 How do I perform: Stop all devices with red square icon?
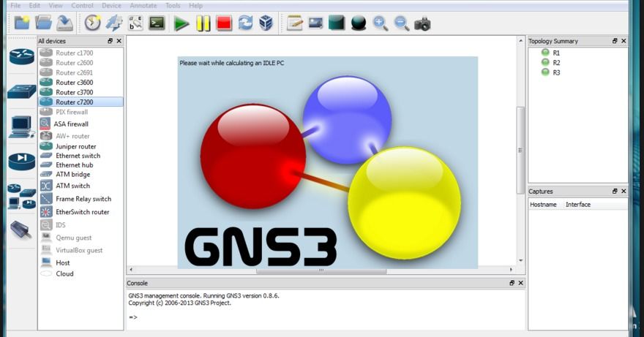coord(224,23)
